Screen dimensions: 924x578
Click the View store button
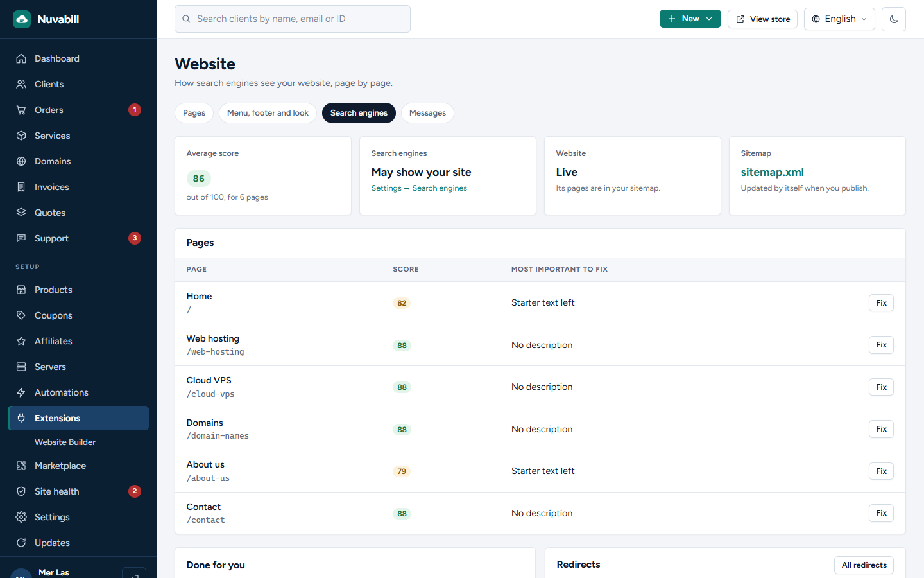[762, 19]
